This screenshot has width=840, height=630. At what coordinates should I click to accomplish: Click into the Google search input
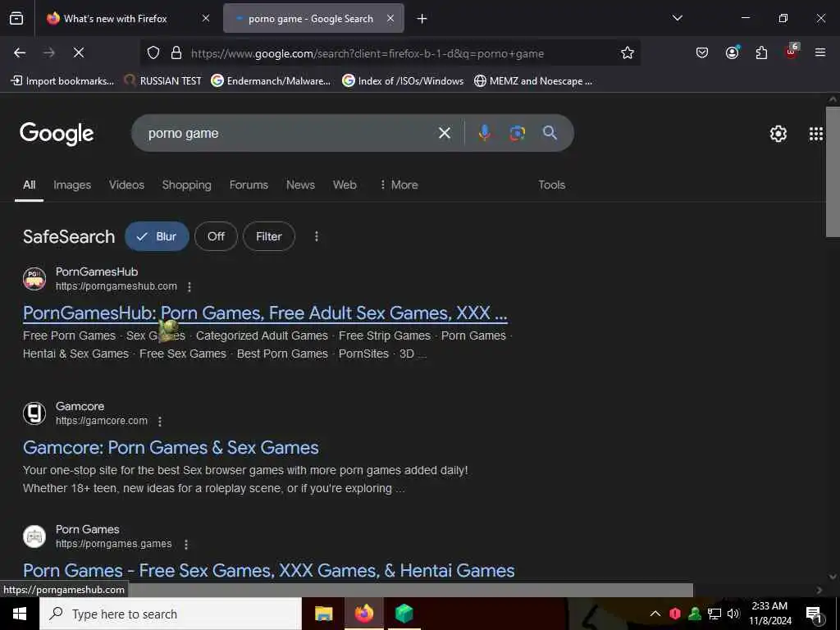click(x=290, y=133)
